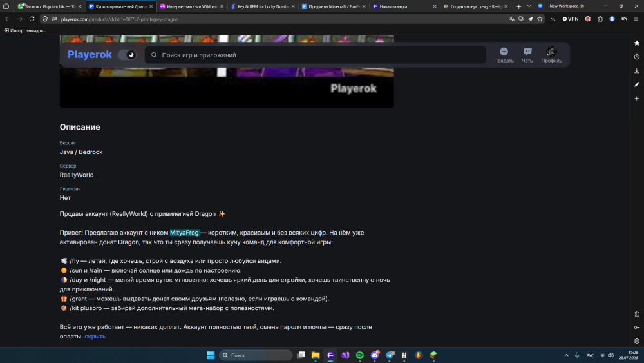Click the translate page icon
Screen dimensions: 644x363
512,19
